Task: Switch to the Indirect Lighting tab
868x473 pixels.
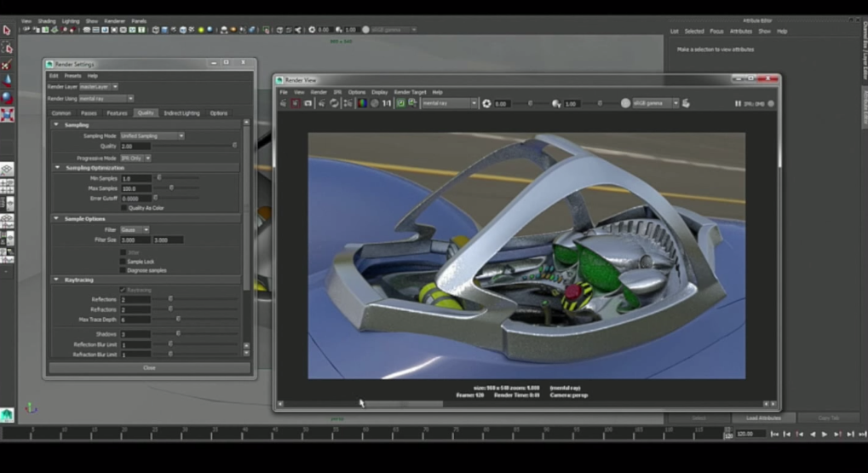Action: [181, 112]
